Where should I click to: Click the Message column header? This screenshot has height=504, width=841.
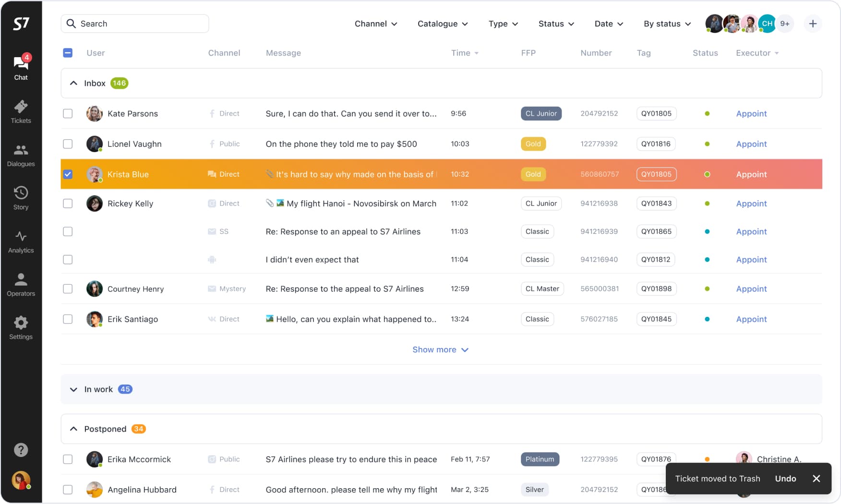[283, 53]
